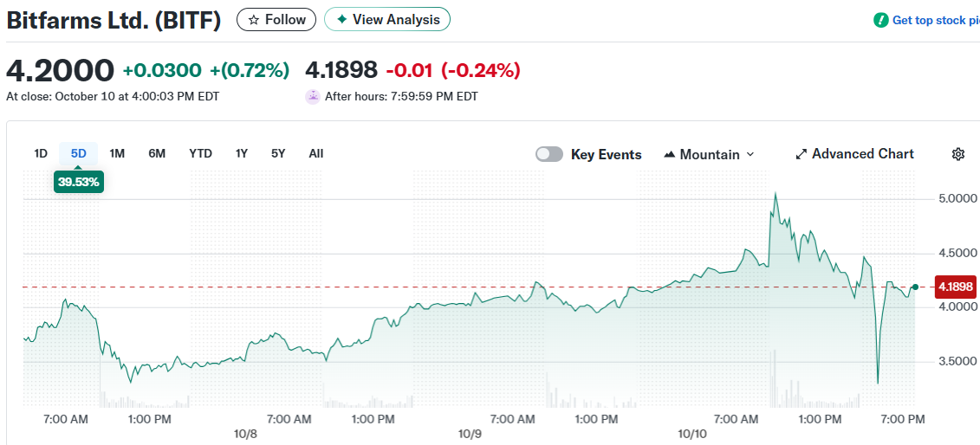Show the 6M chart range
Image resolution: width=980 pixels, height=445 pixels.
(x=157, y=153)
